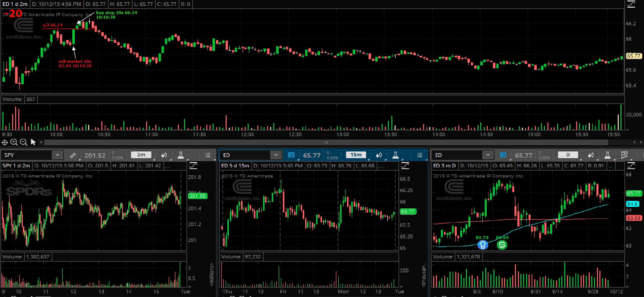Click the 15:50 label on top time axis
Viewport: 644px width, 297px height.
pos(614,134)
